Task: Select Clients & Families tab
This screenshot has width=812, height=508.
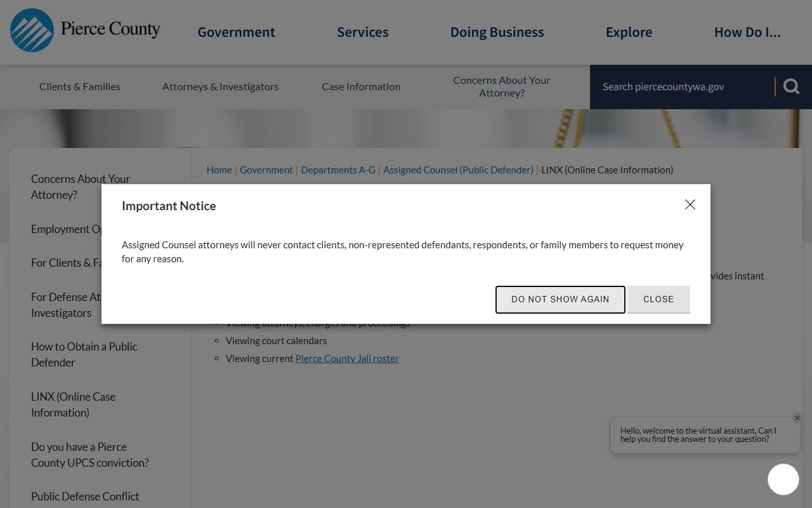Action: (x=80, y=86)
